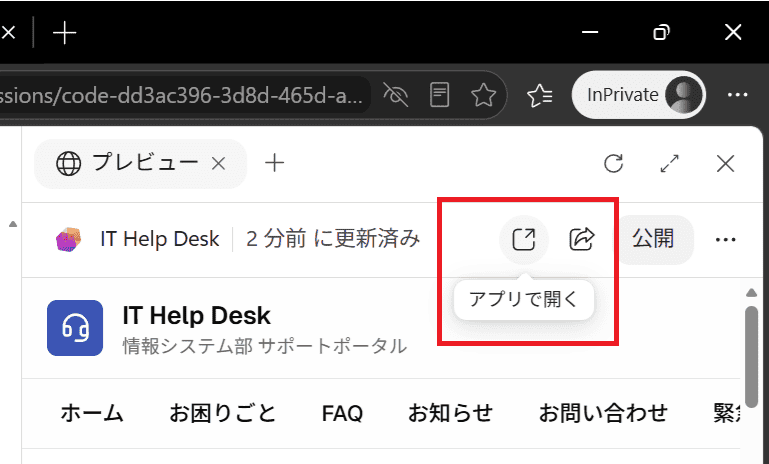The height and width of the screenshot is (464, 769).
Task: Minimize the browser window
Action: [590, 32]
